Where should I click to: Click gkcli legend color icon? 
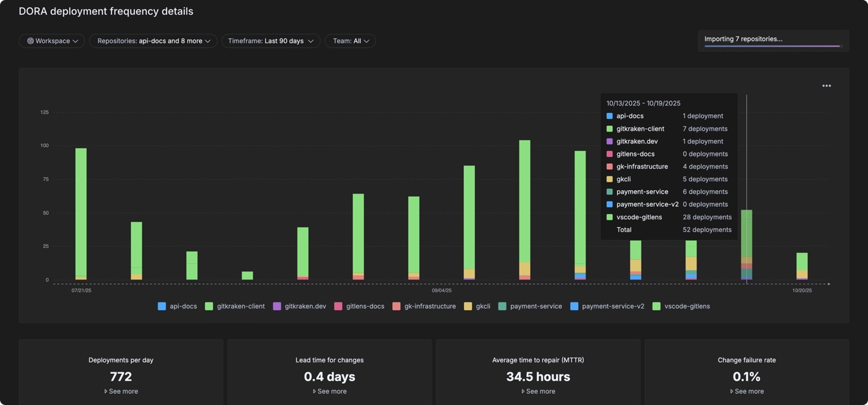click(468, 306)
